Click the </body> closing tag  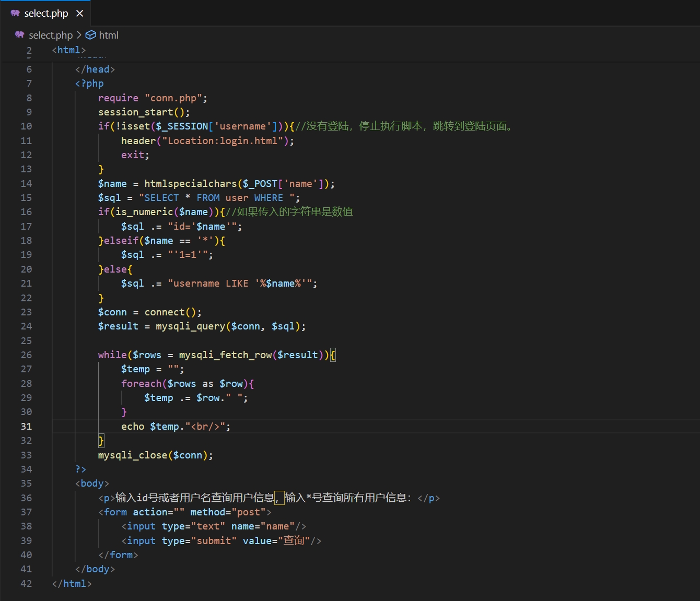click(x=95, y=569)
